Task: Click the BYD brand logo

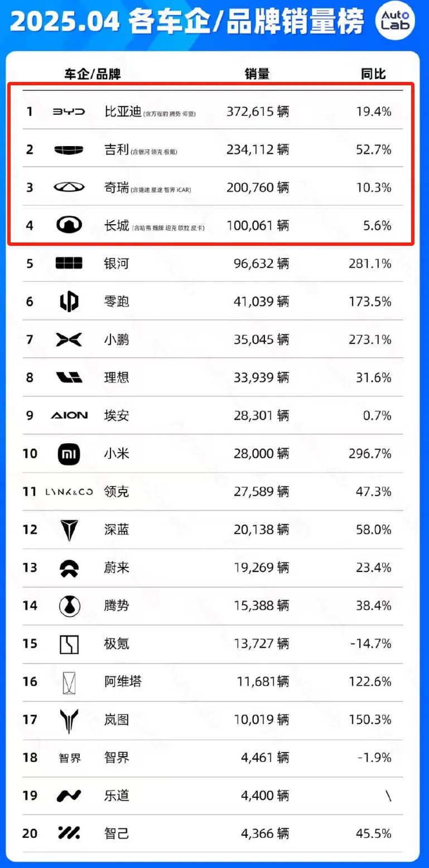Action: [69, 112]
